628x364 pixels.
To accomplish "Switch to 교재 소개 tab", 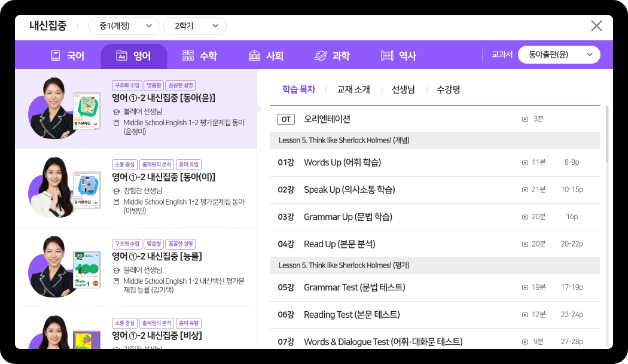I will [x=353, y=89].
